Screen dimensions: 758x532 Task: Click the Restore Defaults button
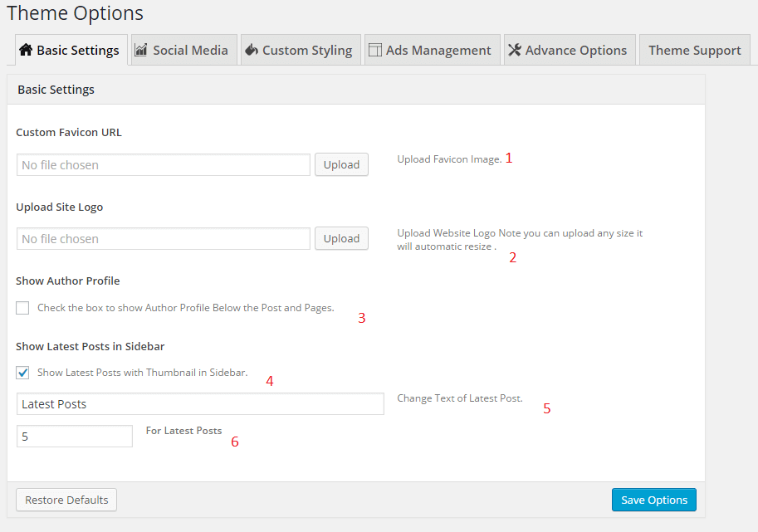(x=66, y=500)
